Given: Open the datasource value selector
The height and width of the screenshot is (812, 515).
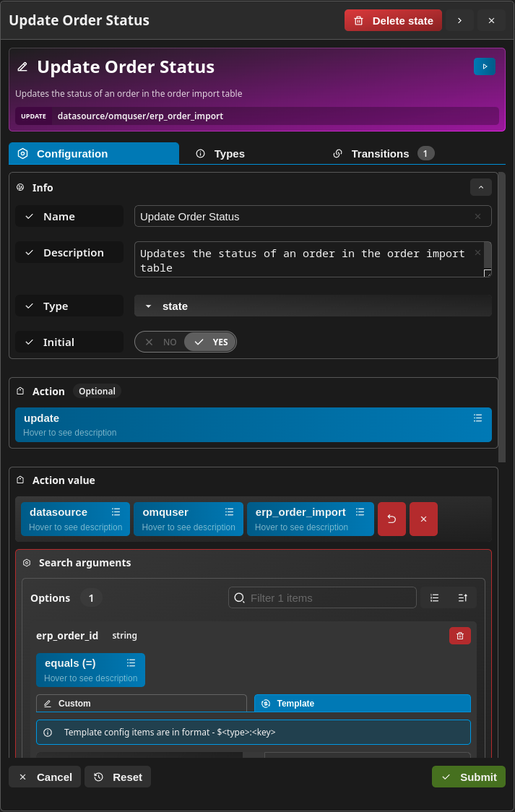Looking at the screenshot, I should 75,519.
